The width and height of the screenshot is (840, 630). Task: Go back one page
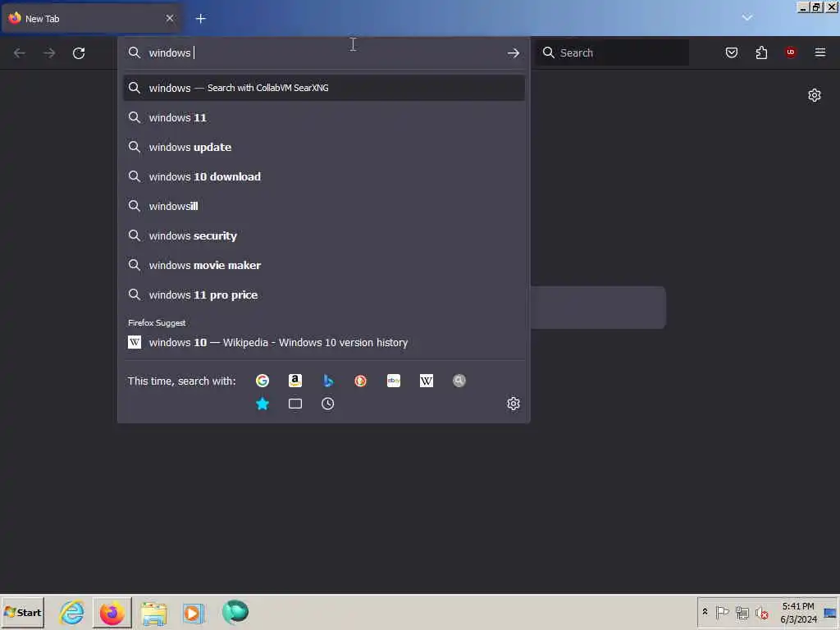[20, 53]
